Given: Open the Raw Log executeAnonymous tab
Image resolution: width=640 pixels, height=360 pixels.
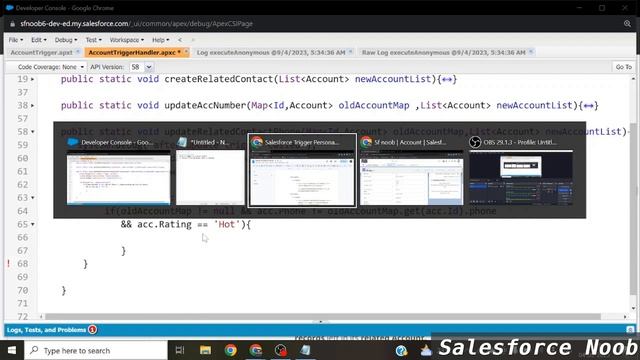Looking at the screenshot, I should click(x=444, y=53).
